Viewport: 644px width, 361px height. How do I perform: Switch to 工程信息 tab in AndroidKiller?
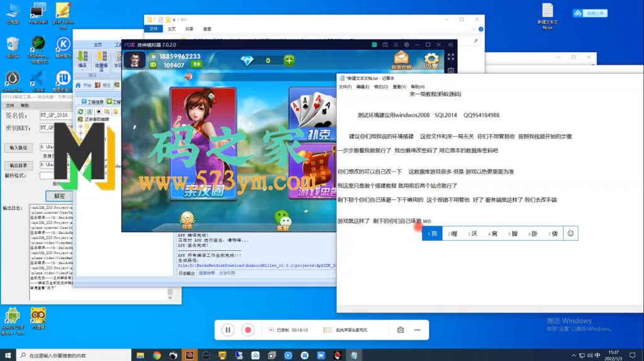point(93,101)
